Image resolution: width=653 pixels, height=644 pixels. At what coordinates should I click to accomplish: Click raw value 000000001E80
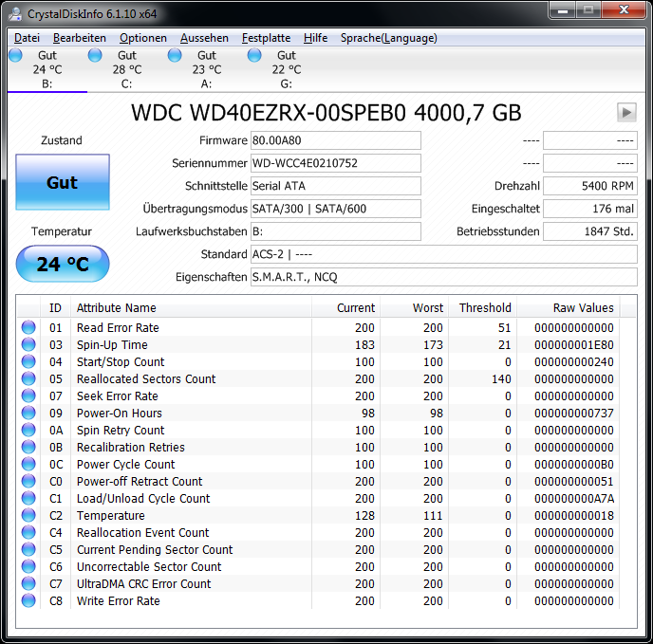(x=574, y=344)
